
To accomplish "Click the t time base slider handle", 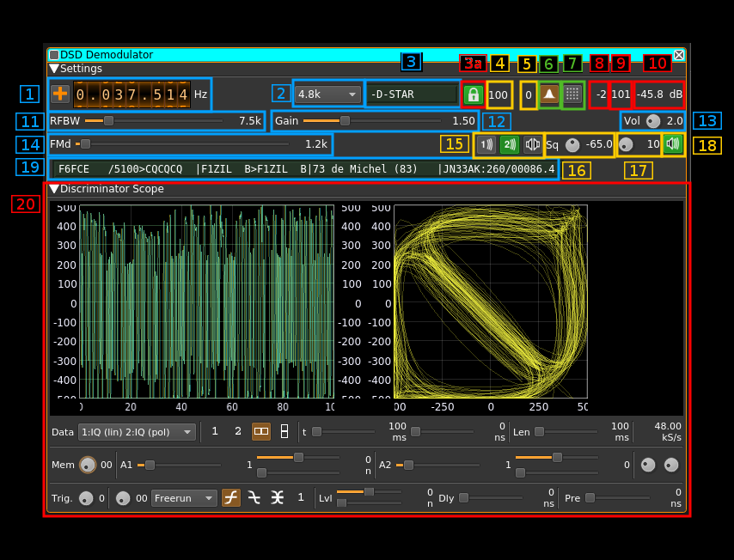I will 317,431.
